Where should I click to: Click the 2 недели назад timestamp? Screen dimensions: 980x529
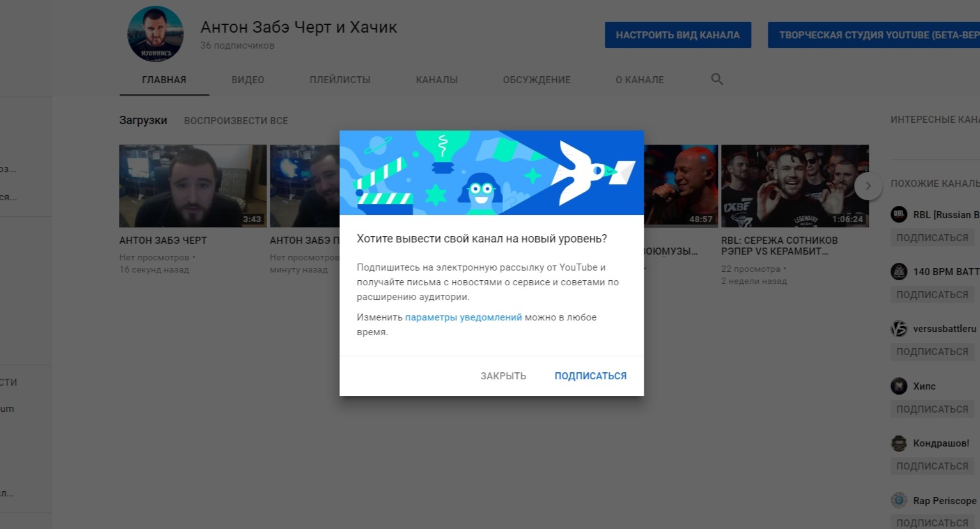coord(754,281)
